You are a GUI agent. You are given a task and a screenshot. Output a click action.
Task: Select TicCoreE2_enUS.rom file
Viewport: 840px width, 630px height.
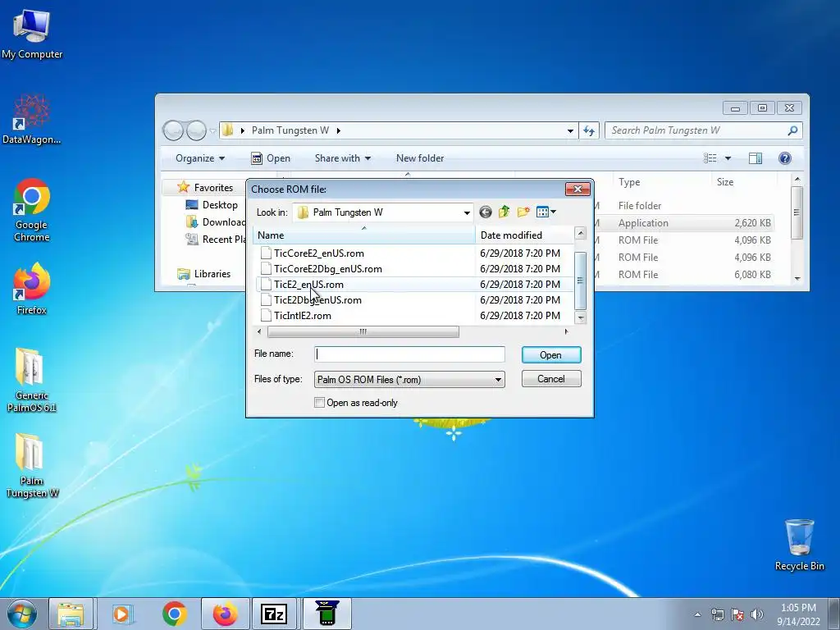(319, 253)
